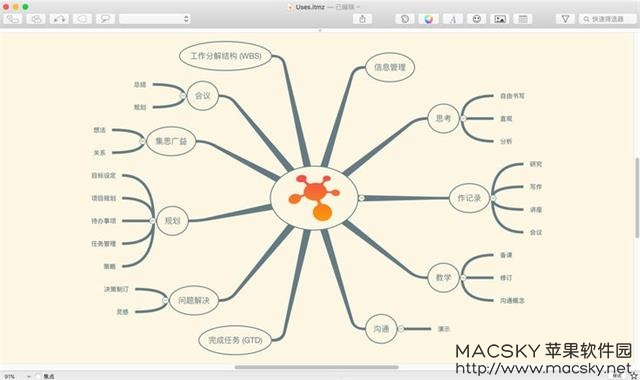Click the add sibling topic icon
This screenshot has width=640, height=380.
[x=36, y=19]
